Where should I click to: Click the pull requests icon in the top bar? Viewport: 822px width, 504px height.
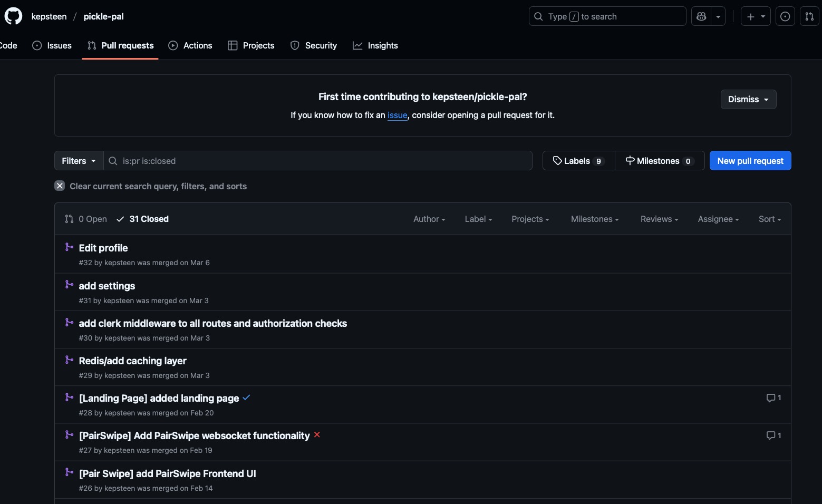point(809,16)
